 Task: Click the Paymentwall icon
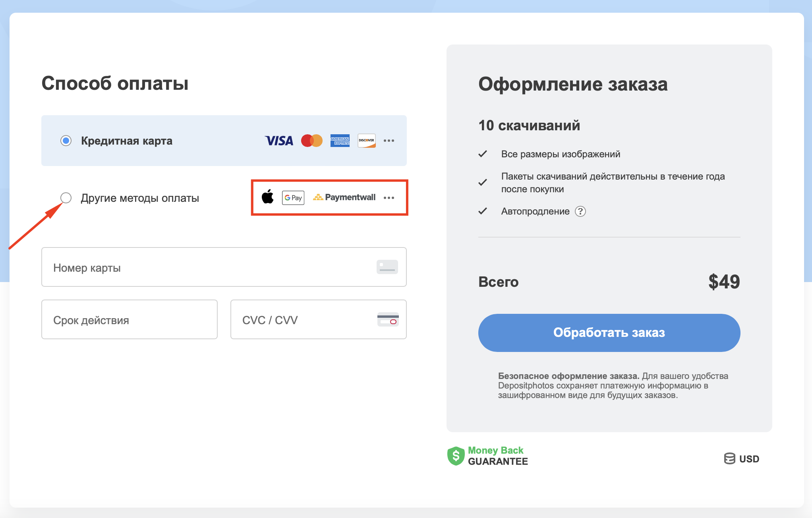(x=344, y=197)
